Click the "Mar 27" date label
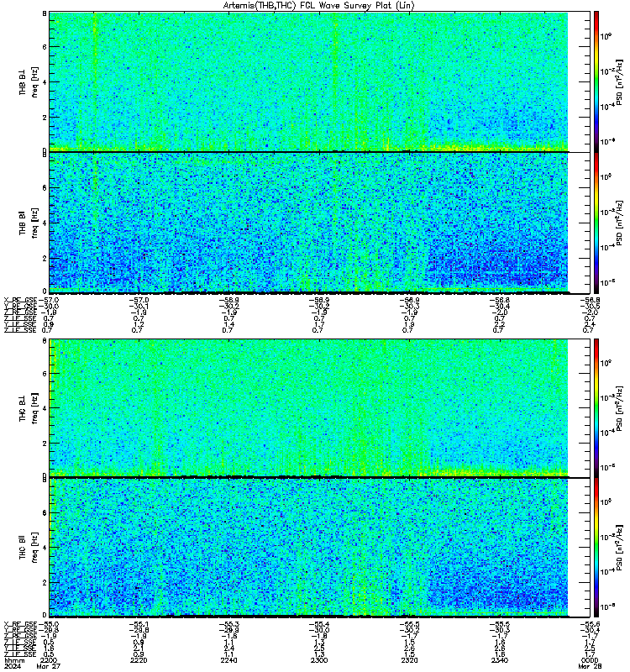Viewport: 630px width, 672px height. click(49, 666)
